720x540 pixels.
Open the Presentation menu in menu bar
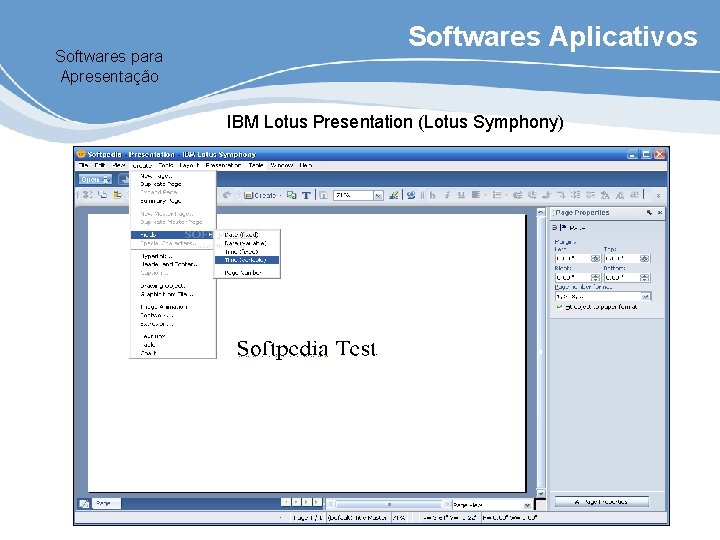[223, 165]
